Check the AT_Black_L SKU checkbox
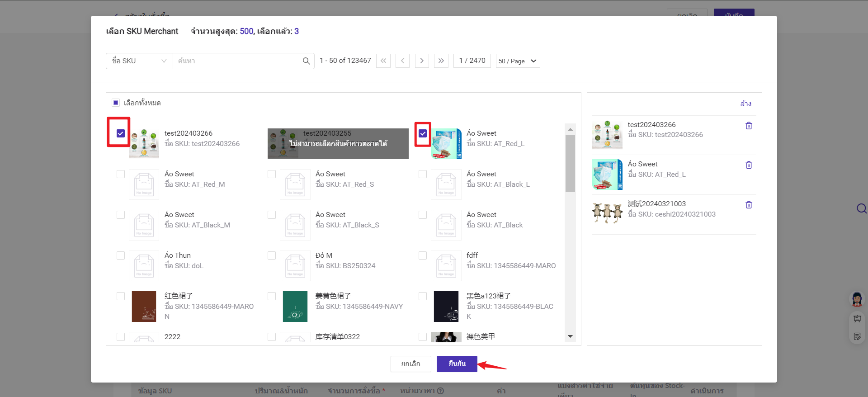868x397 pixels. pyautogui.click(x=423, y=174)
